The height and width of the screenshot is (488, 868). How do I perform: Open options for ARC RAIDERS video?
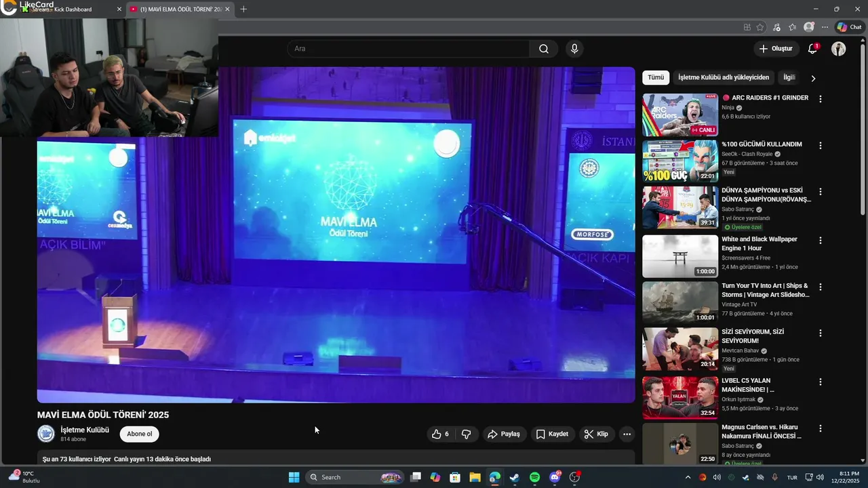(821, 99)
